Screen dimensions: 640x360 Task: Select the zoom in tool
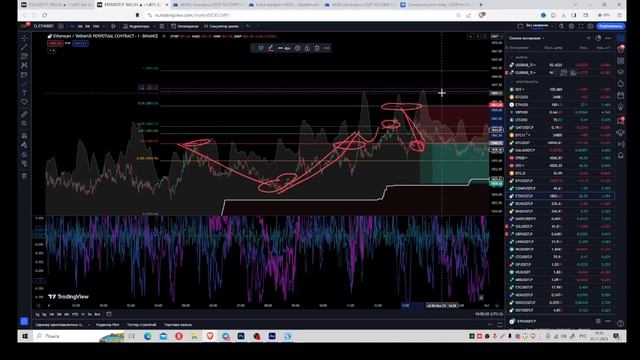[x=24, y=124]
